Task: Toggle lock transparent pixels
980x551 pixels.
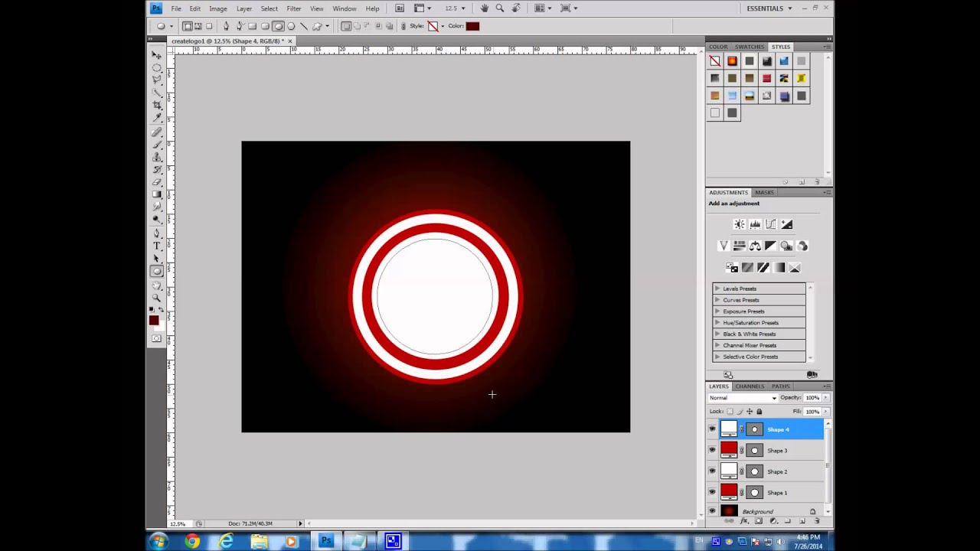Action: tap(730, 412)
